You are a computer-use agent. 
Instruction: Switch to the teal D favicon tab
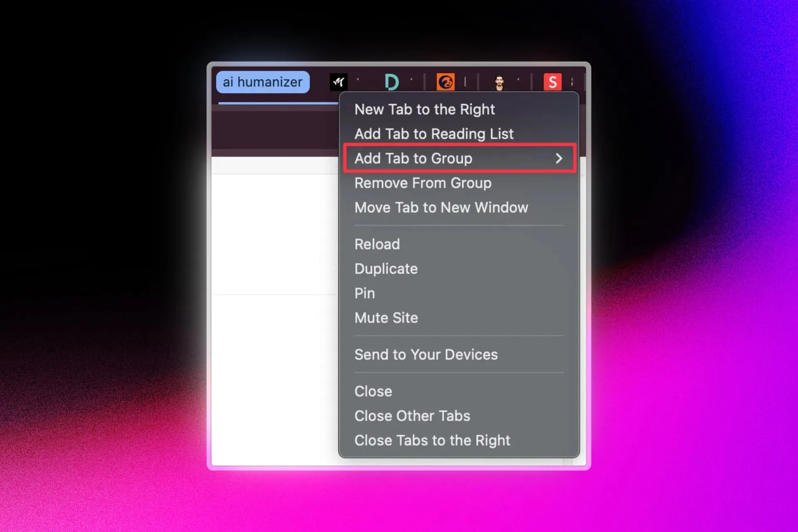tap(392, 82)
